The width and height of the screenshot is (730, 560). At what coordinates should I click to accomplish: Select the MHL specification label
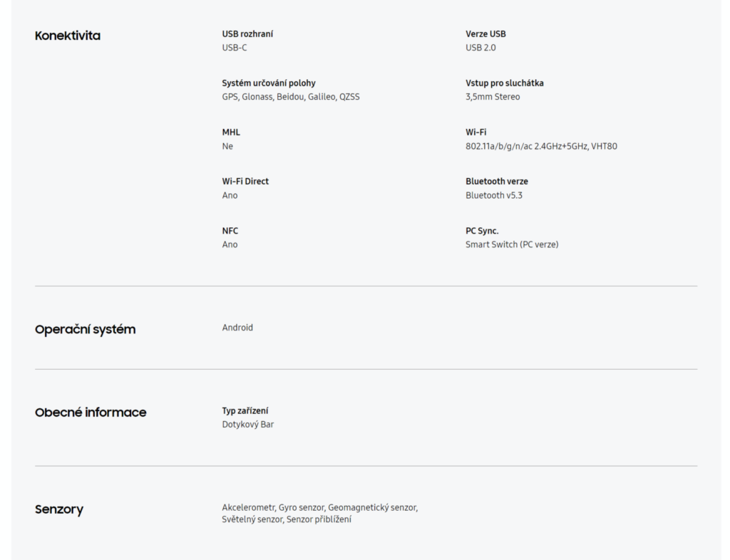click(x=231, y=133)
